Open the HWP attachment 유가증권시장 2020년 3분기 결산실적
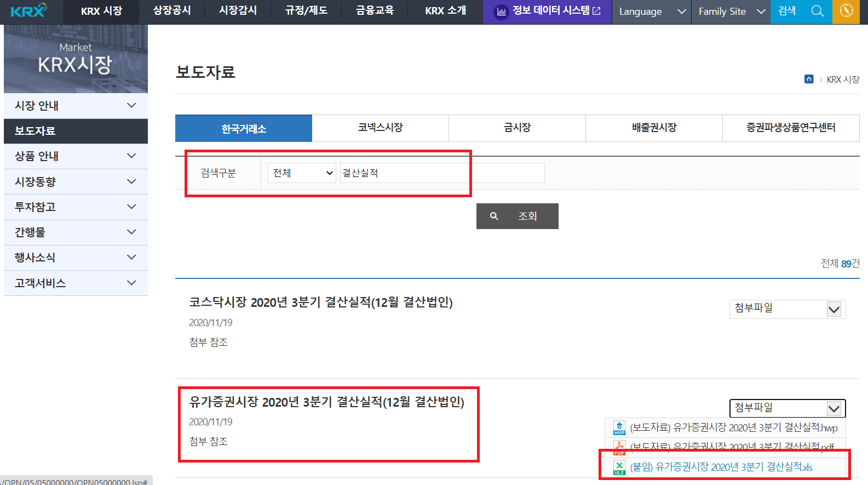Screen dimensions: 868x485 point(734,427)
